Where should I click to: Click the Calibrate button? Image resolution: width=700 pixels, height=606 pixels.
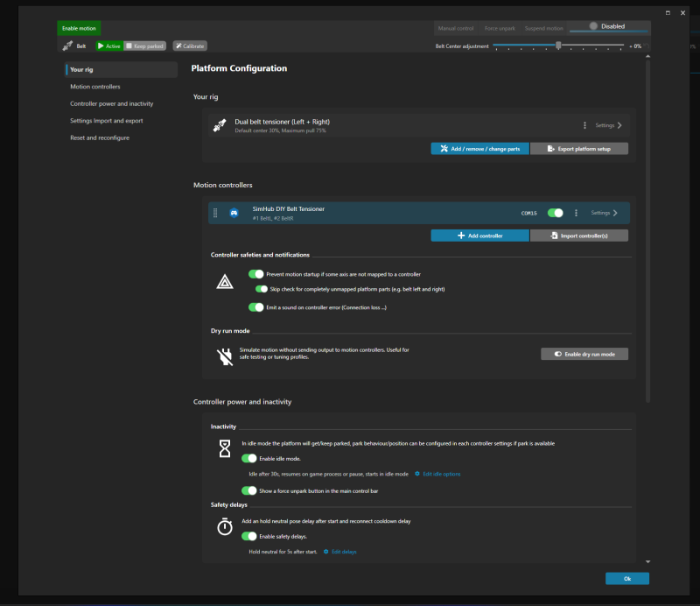point(190,46)
